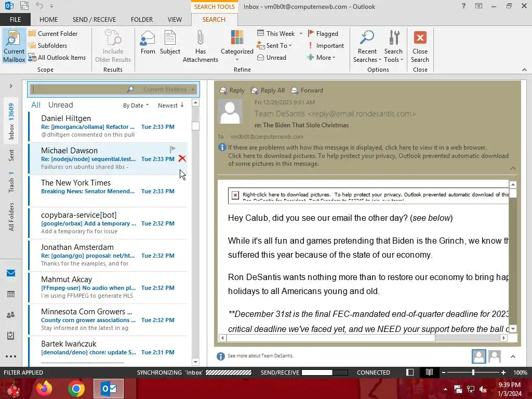Image resolution: width=532 pixels, height=399 pixels.
Task: Expand the collapsed folder pane chevron
Action: click(x=11, y=86)
